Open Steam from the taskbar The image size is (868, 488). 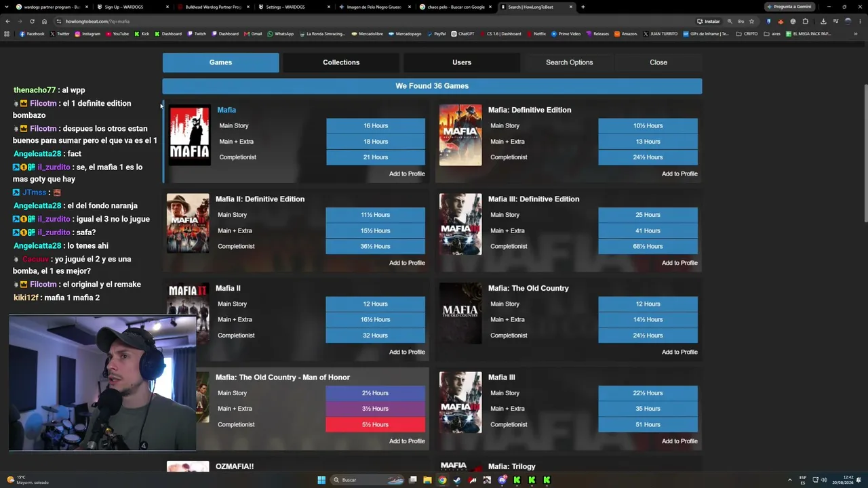click(457, 480)
